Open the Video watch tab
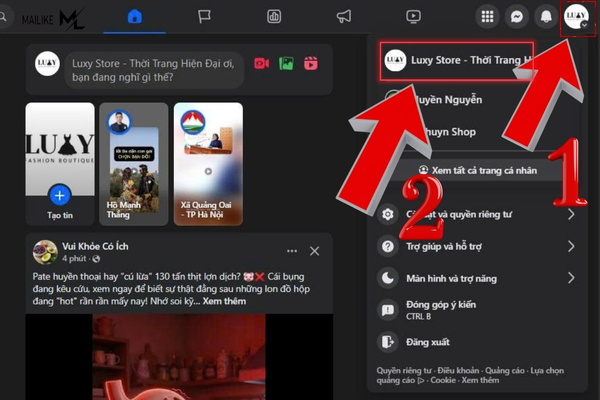Image resolution: width=600 pixels, height=400 pixels. tap(413, 16)
